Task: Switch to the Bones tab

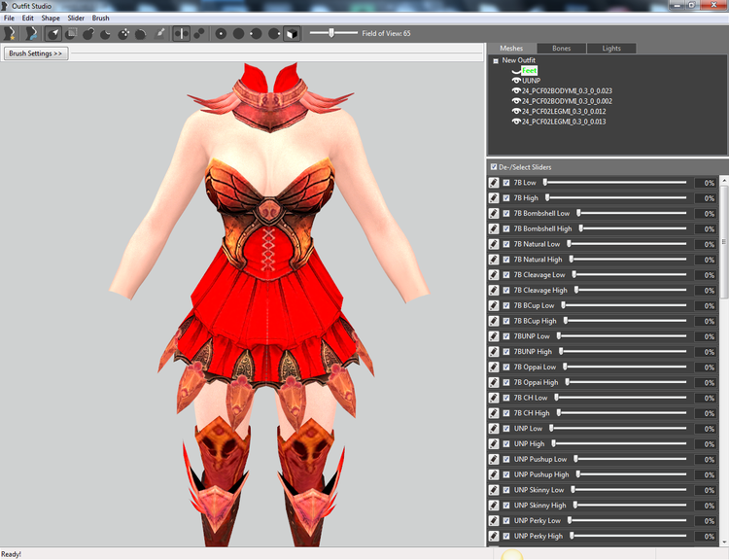Action: (x=561, y=49)
